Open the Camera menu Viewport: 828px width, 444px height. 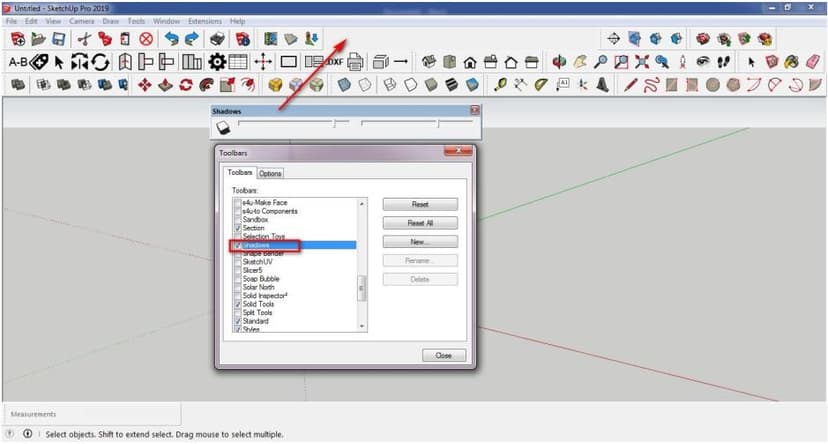(81, 21)
